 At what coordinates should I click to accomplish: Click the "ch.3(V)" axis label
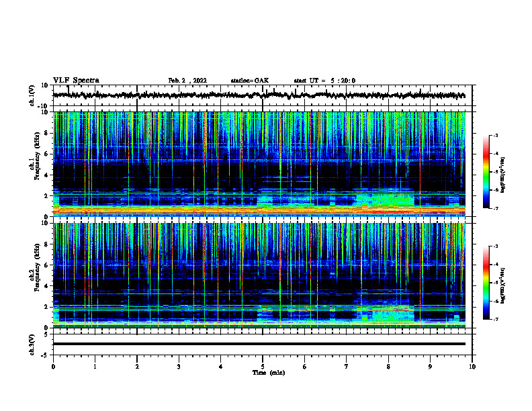(x=32, y=345)
